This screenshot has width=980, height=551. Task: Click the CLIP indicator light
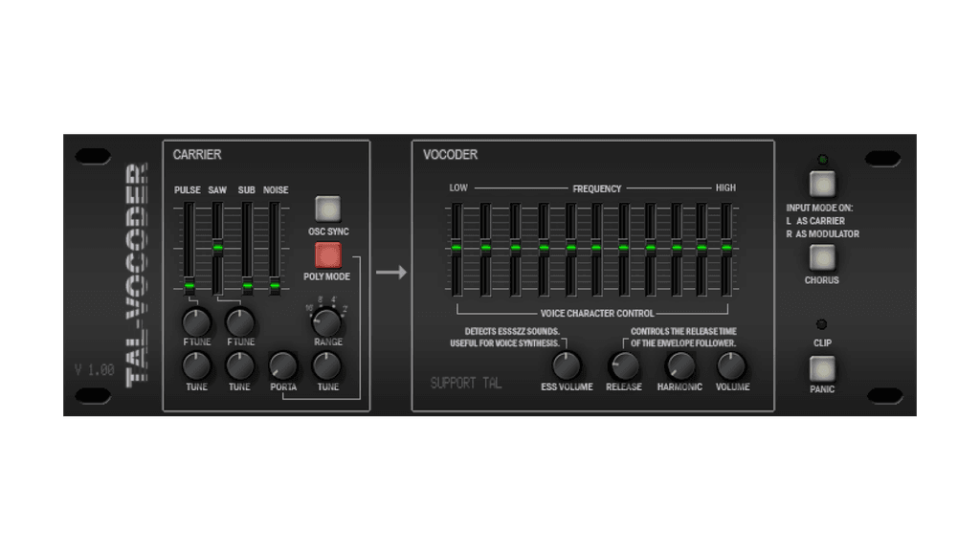pyautogui.click(x=821, y=322)
